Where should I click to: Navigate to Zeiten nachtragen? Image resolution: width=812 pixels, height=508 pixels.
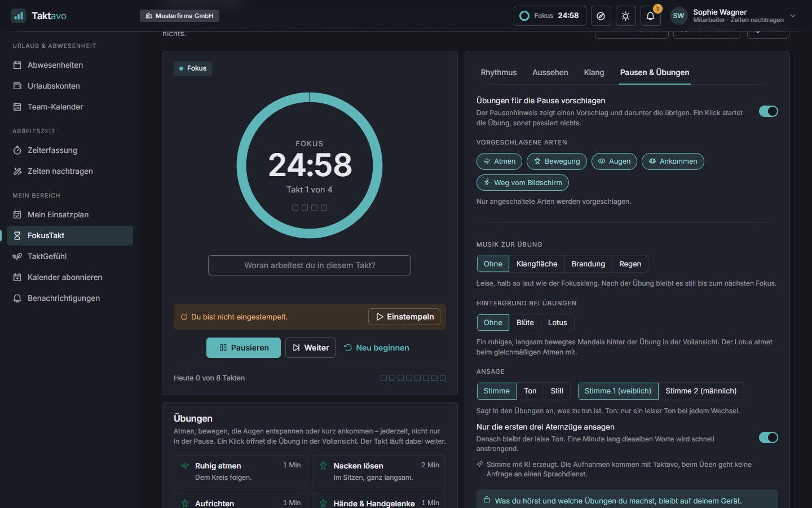coord(70,171)
